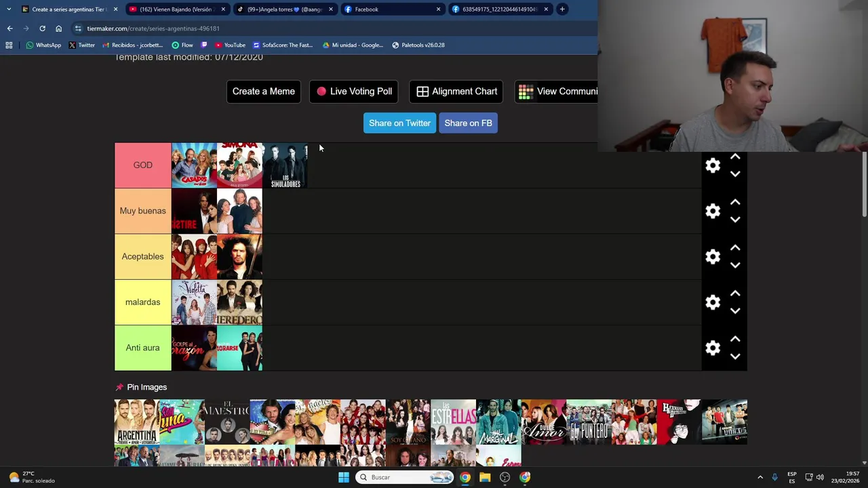Pick the Argentina poster from image pool

pos(137,422)
